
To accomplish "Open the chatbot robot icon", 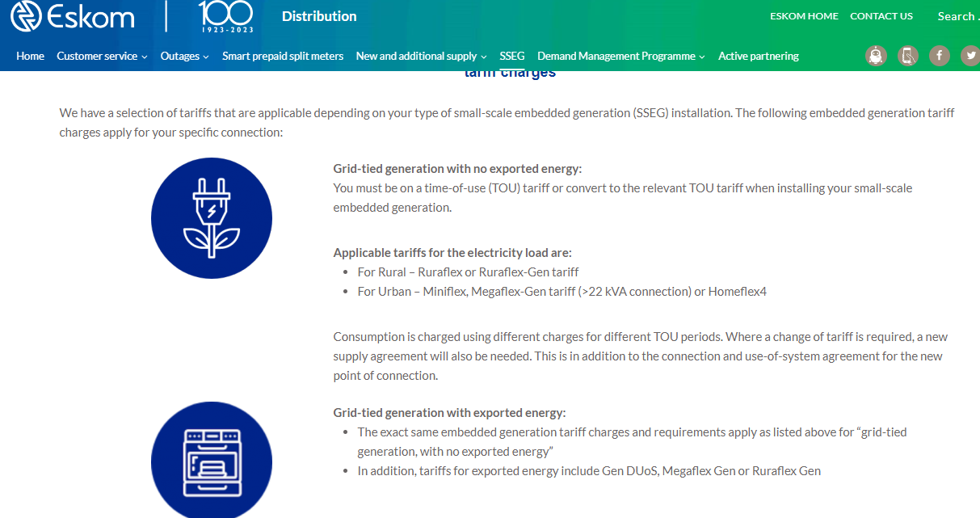I will click(876, 56).
